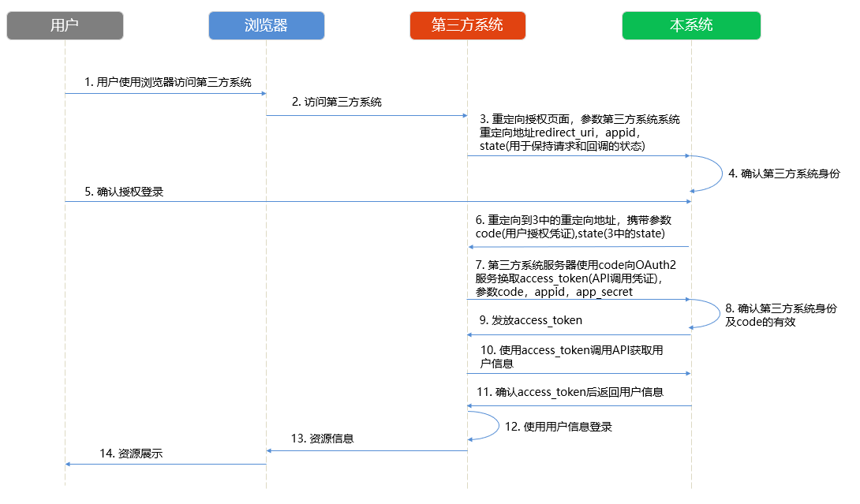Viewport: 860px width, 504px height.
Task: Select the 第三方系统 participant header box
Action: coord(467,25)
